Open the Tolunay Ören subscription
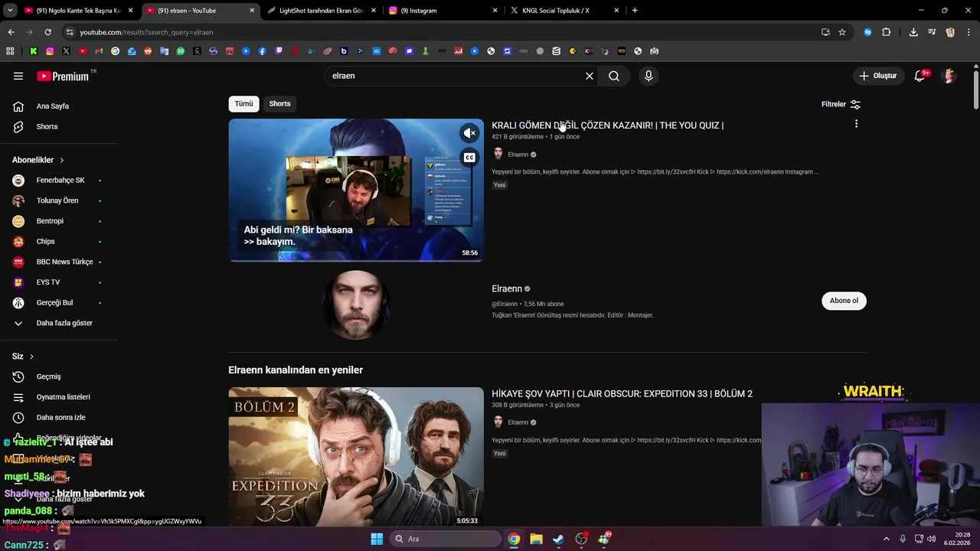 57,201
